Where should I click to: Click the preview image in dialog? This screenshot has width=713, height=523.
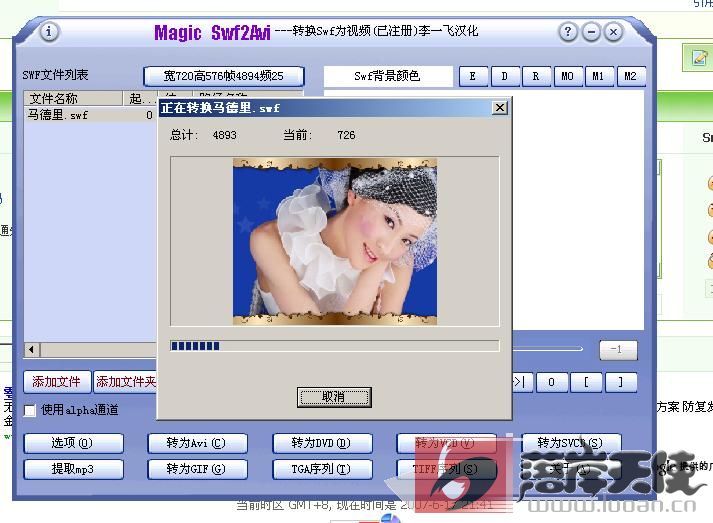(335, 241)
